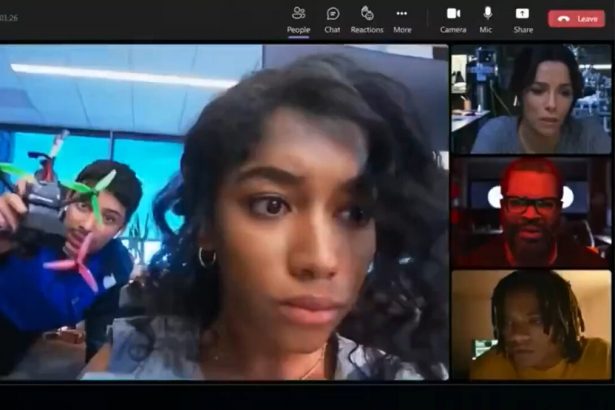The height and width of the screenshot is (410, 615).
Task: Click the "Chat" text label
Action: tap(332, 30)
